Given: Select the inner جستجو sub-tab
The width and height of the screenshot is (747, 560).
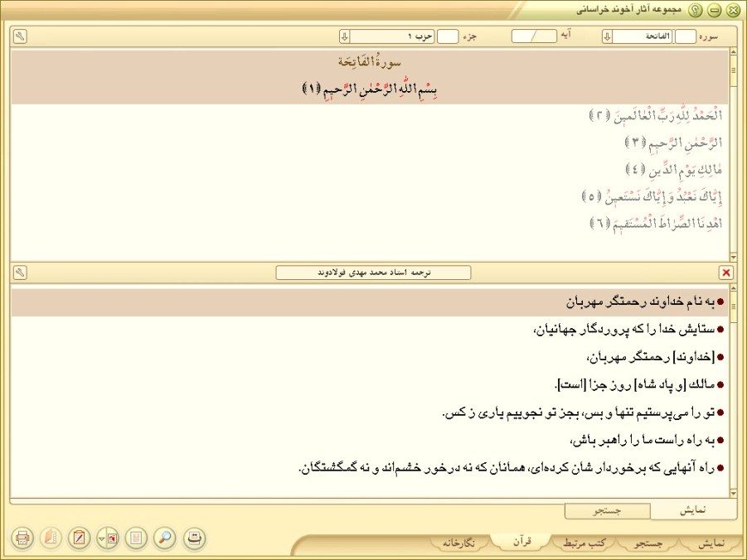Looking at the screenshot, I should pos(608,511).
